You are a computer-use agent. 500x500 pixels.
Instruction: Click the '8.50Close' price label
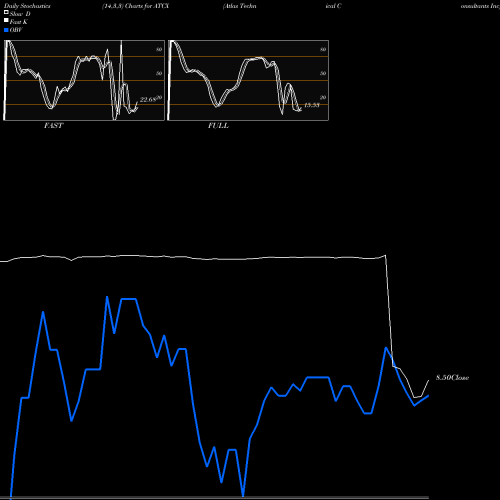[x=452, y=377]
